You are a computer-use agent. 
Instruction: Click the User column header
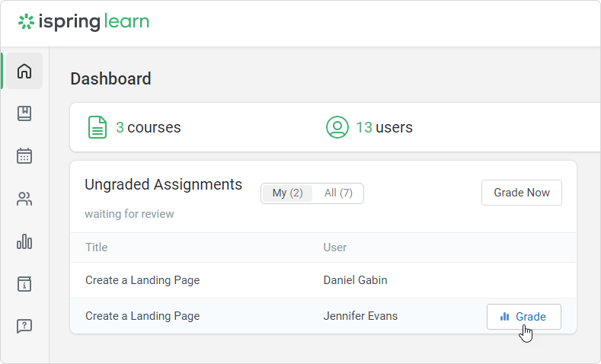click(335, 247)
